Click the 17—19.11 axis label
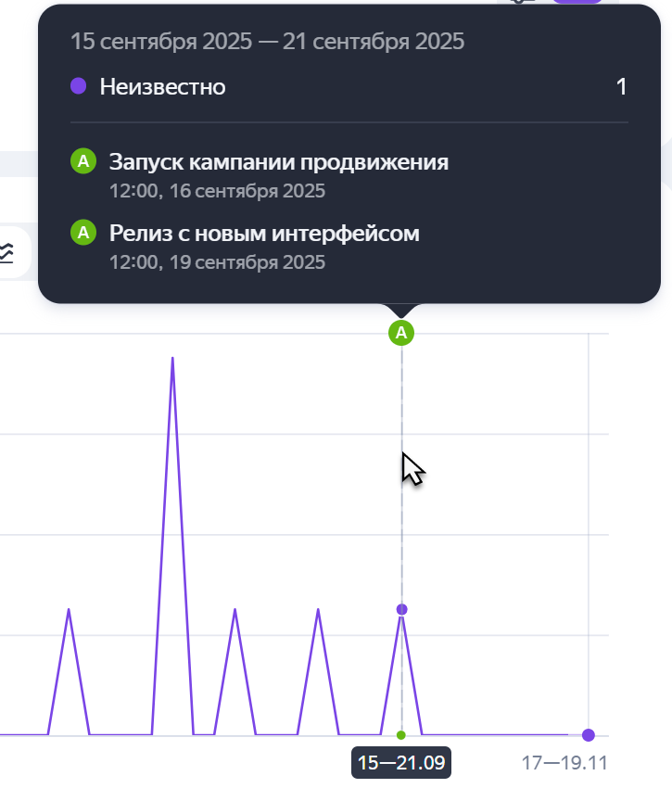The image size is (672, 801). point(564,763)
